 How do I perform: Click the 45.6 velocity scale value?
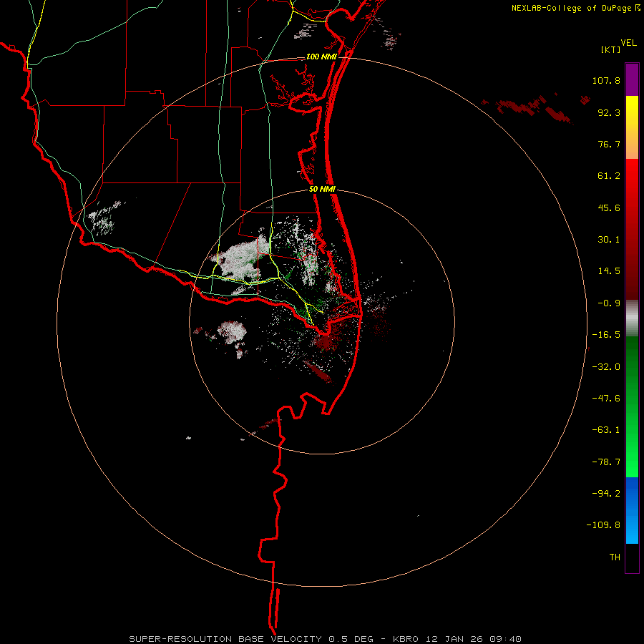pyautogui.click(x=609, y=208)
